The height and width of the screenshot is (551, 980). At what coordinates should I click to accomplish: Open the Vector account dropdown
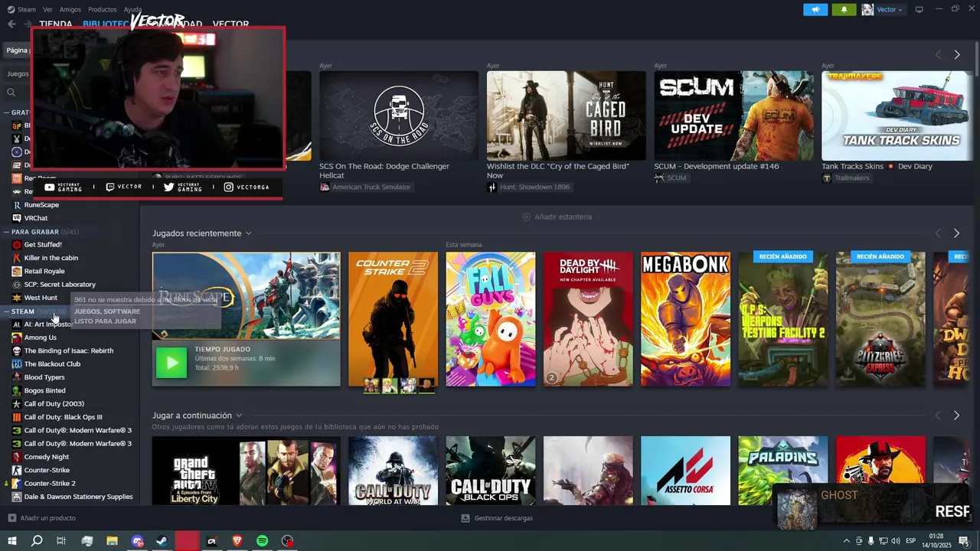[x=883, y=9]
